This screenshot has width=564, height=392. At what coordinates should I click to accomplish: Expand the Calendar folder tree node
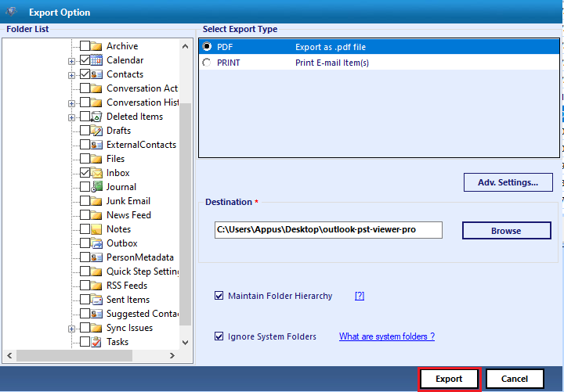pos(72,61)
